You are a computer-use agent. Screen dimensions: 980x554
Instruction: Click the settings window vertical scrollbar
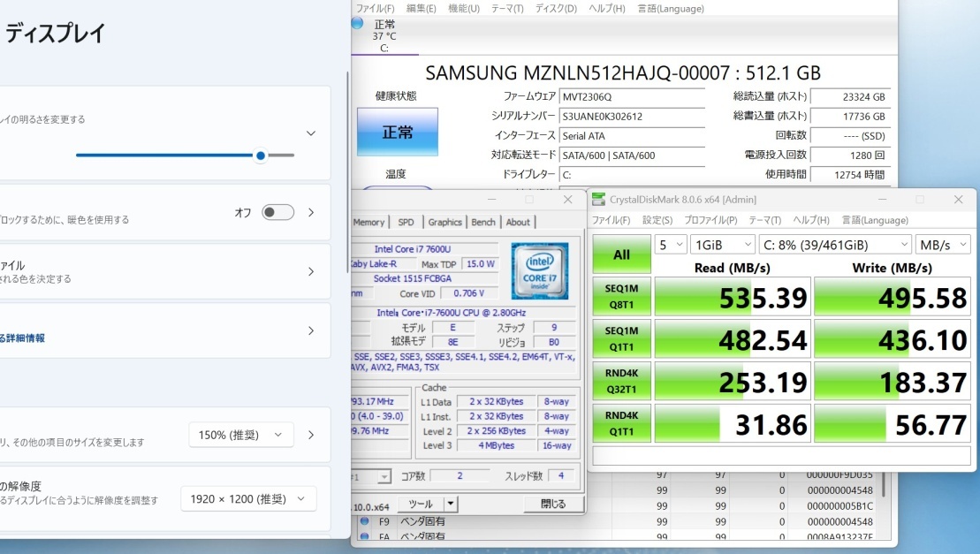click(347, 171)
